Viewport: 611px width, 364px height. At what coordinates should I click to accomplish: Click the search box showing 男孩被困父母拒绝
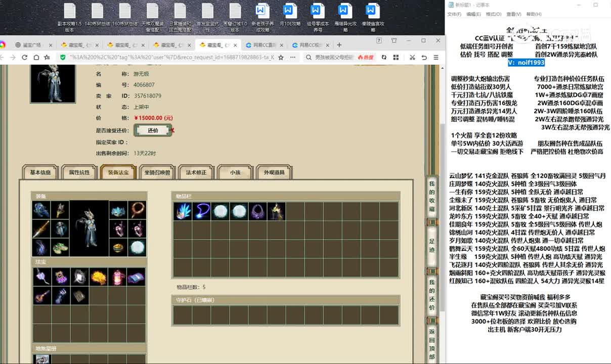(x=334, y=58)
